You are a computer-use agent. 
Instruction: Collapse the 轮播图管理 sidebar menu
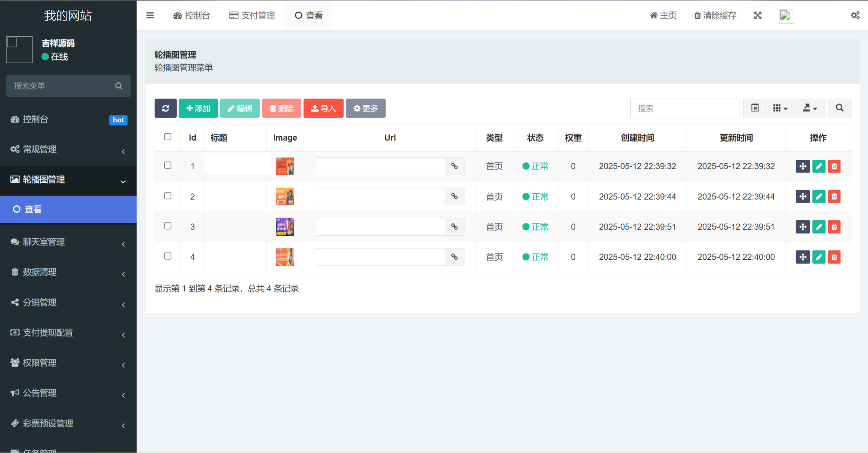pyautogui.click(x=69, y=180)
